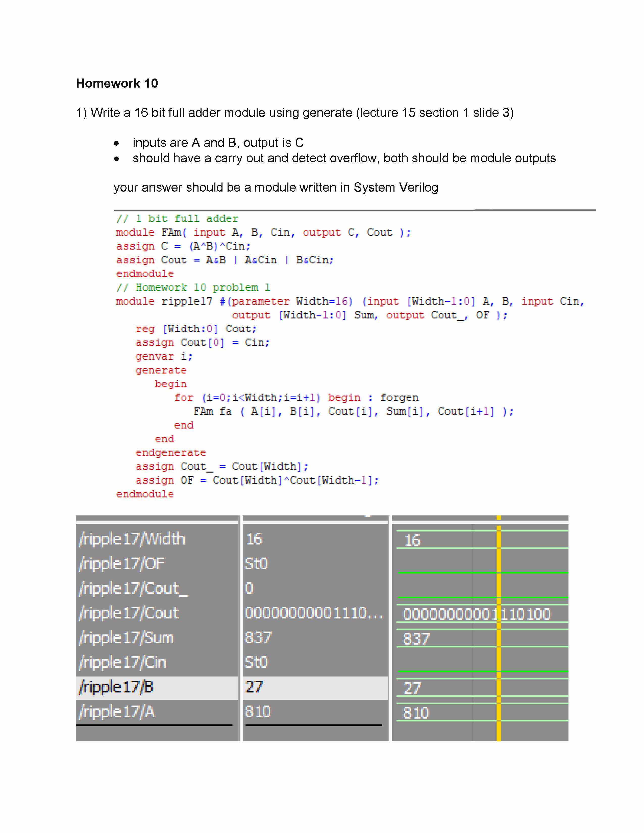Click the 'endgenerate' keyword in the code
Screen dimensions: 644x833
[170, 453]
